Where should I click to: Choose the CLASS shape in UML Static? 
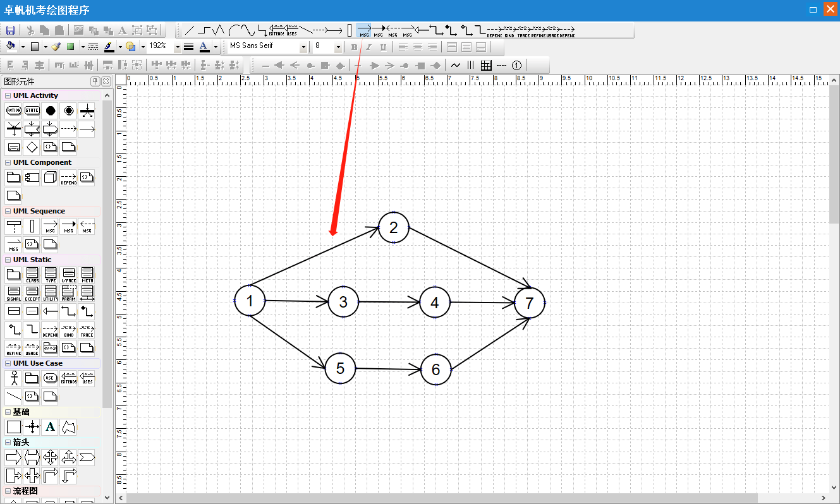(x=32, y=275)
